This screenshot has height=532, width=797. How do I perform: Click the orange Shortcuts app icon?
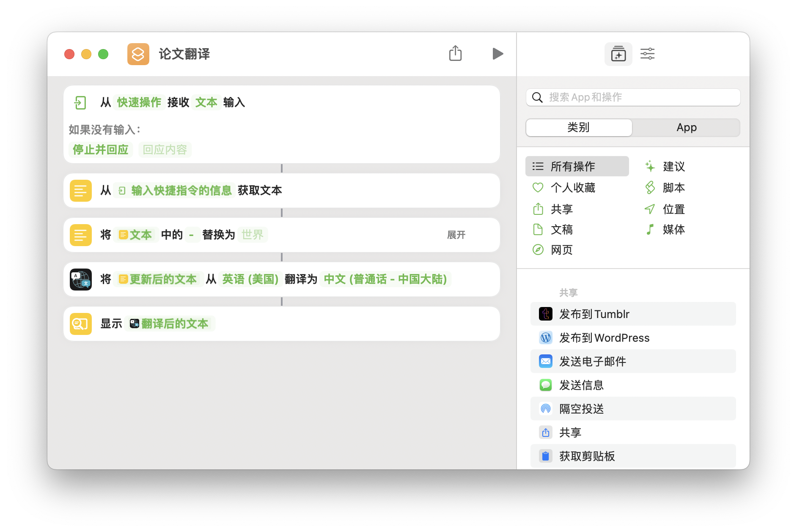coord(138,54)
